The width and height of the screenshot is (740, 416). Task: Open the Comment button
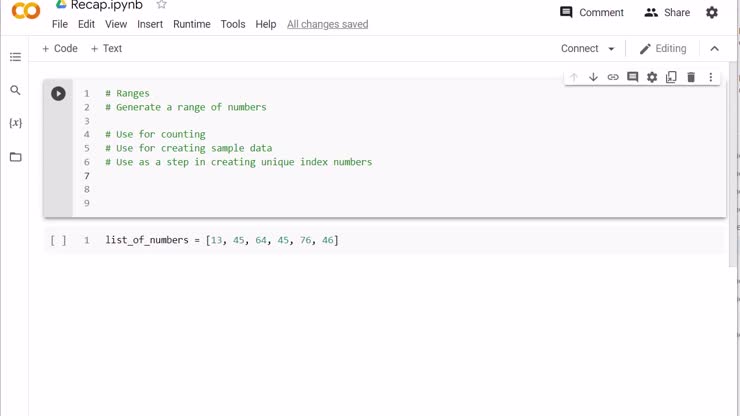(x=592, y=12)
